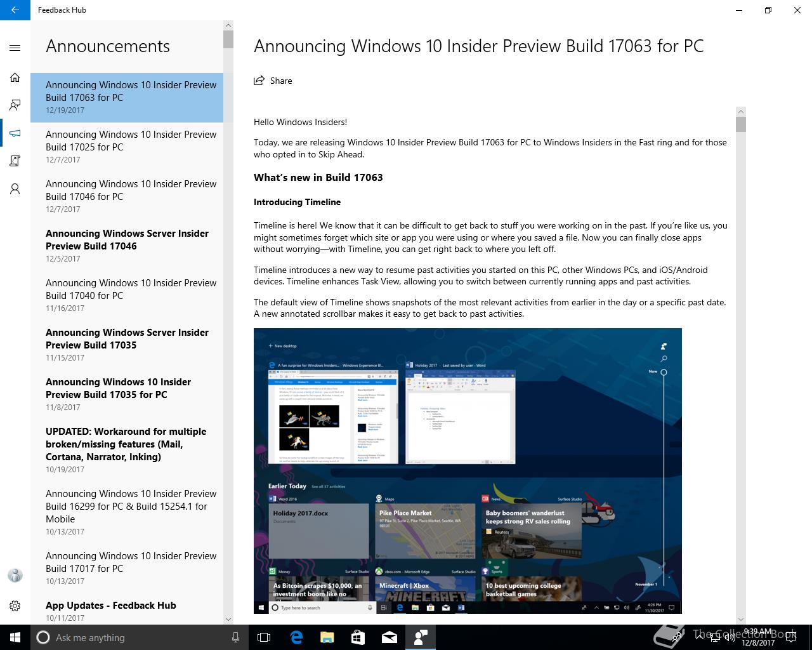The height and width of the screenshot is (650, 812).
Task: Open the Settings gear icon
Action: (15, 606)
